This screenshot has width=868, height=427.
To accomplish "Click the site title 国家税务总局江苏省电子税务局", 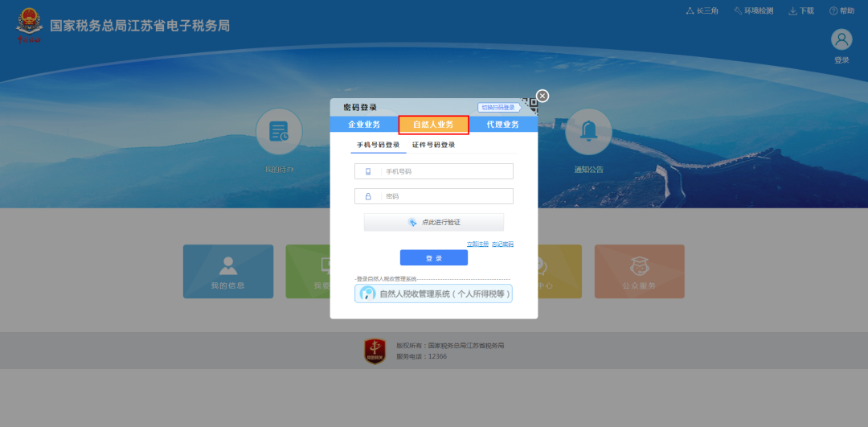I will coord(140,26).
